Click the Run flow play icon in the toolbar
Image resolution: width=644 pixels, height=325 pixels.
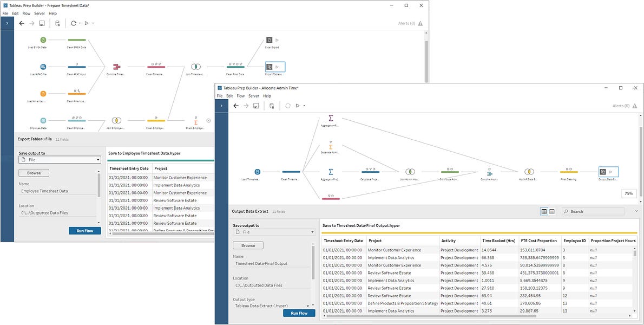[298, 106]
